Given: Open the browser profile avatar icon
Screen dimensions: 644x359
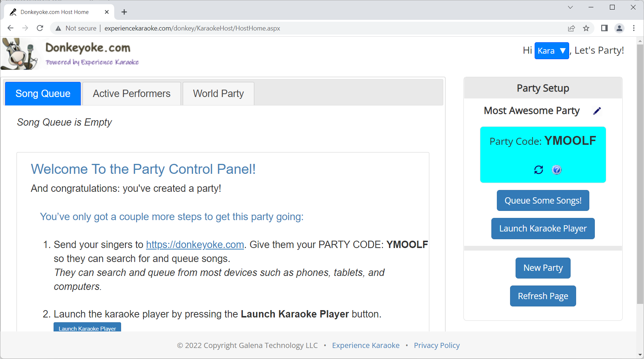Looking at the screenshot, I should point(619,28).
